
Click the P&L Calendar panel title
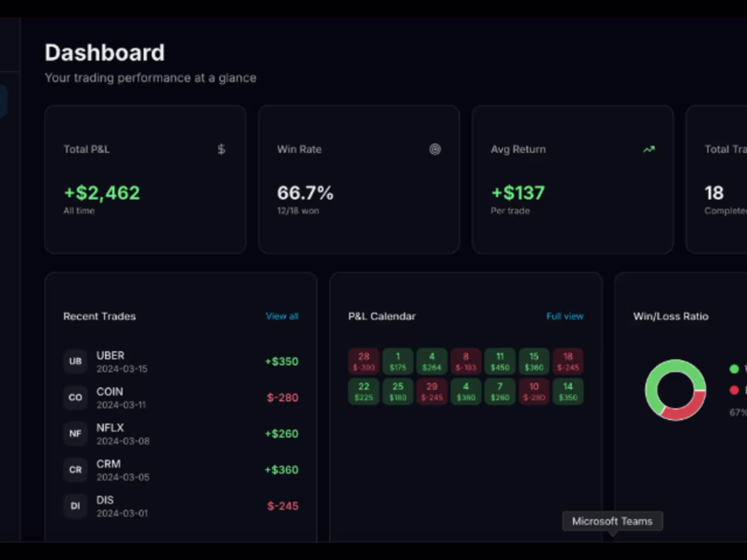(382, 316)
